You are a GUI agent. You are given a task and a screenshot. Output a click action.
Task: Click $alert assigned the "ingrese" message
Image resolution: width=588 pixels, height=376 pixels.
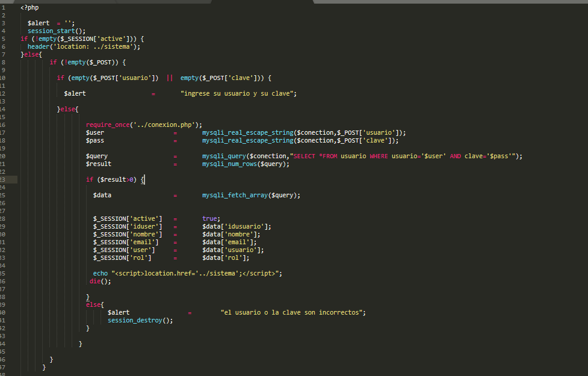[75, 94]
